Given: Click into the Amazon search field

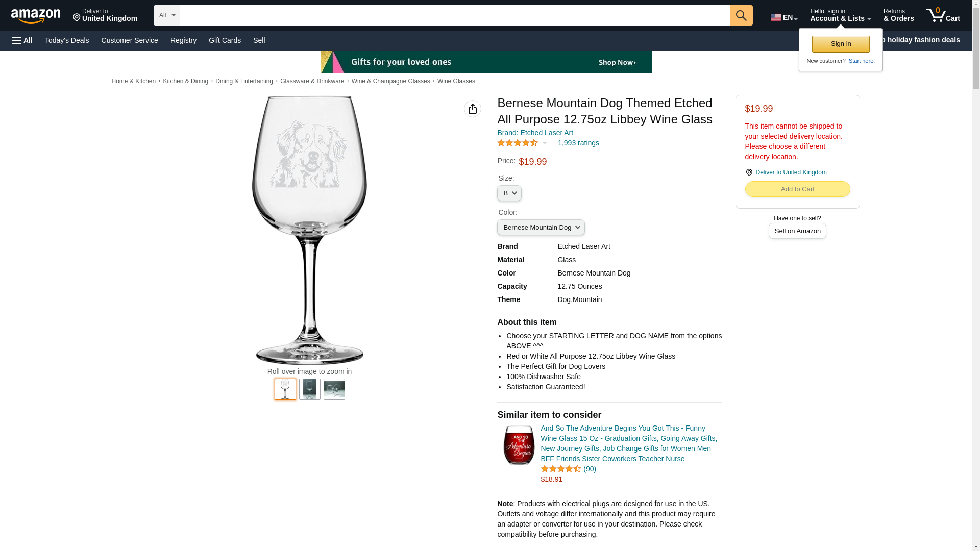Looking at the screenshot, I should point(455,15).
